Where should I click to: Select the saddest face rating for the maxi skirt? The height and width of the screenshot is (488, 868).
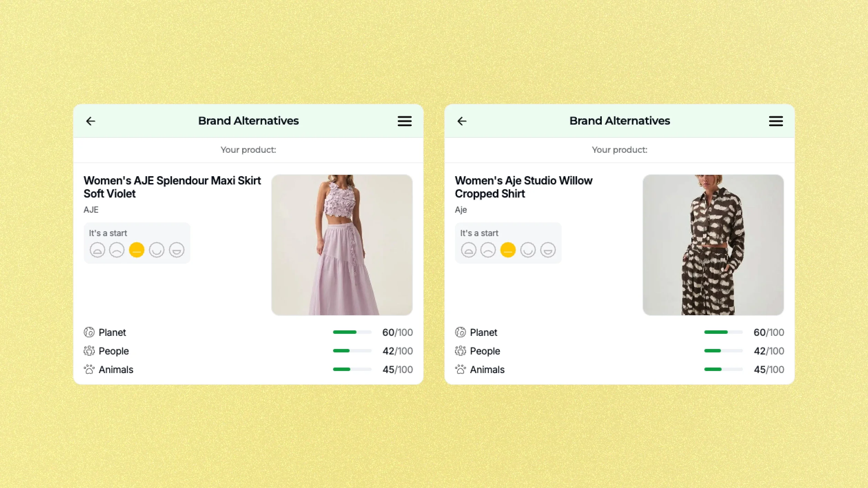click(x=97, y=250)
